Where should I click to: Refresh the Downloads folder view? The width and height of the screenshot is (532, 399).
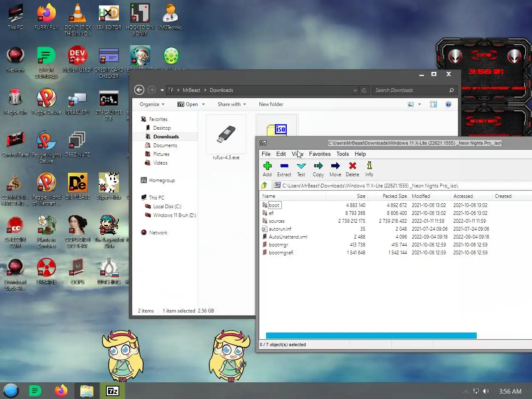click(x=364, y=90)
